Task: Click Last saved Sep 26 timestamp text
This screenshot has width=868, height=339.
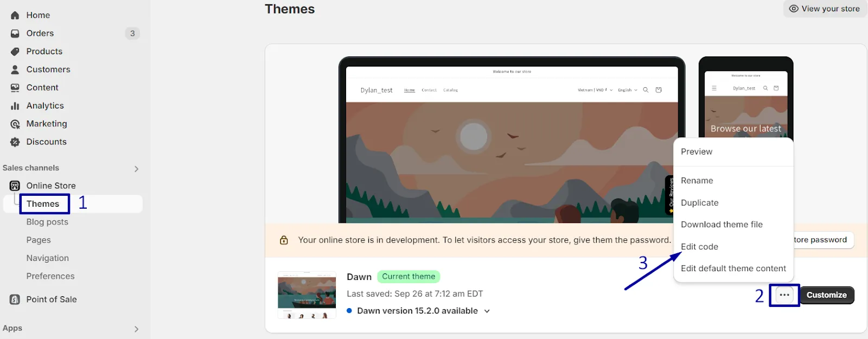Action: 415,294
